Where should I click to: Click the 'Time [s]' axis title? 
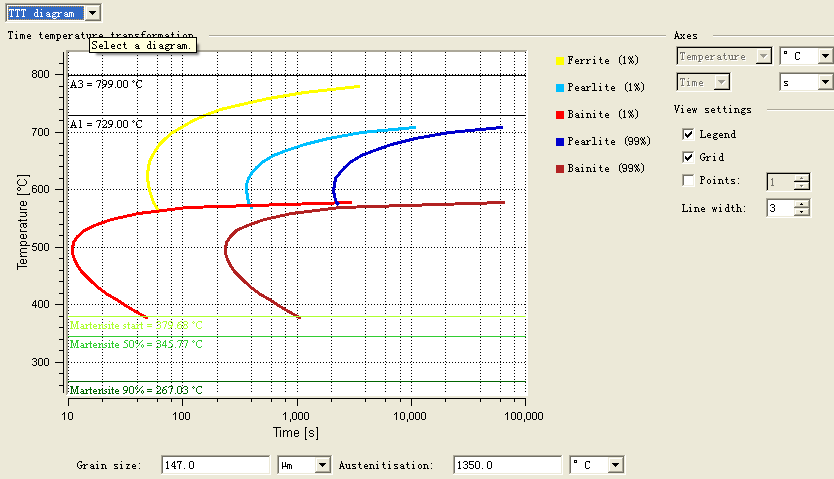click(296, 433)
